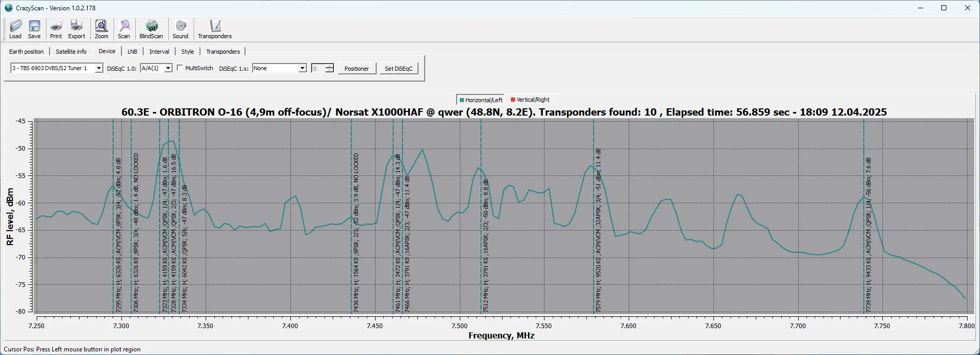Open Transponders from the toolbar
The height and width of the screenshot is (355, 980).
(x=214, y=29)
